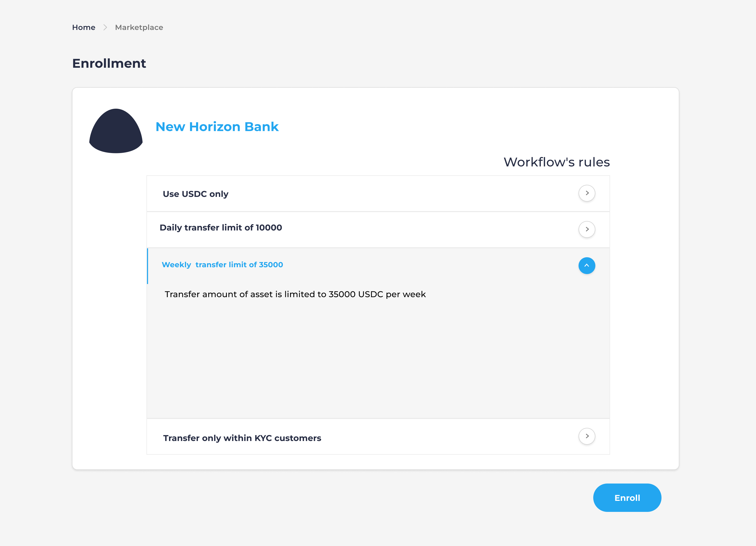This screenshot has height=546, width=756.
Task: Select 'Transfer only within KYC customers' title
Action: coord(242,438)
